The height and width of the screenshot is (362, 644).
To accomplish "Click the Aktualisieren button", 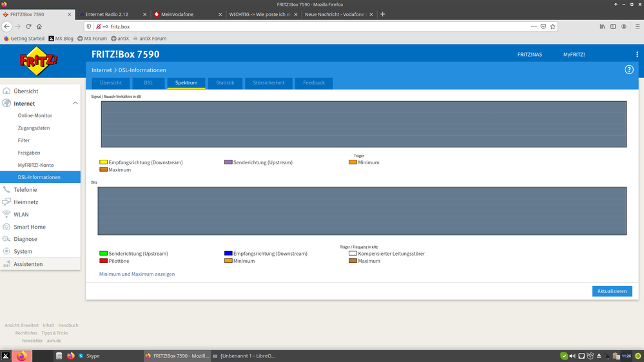I will click(612, 291).
